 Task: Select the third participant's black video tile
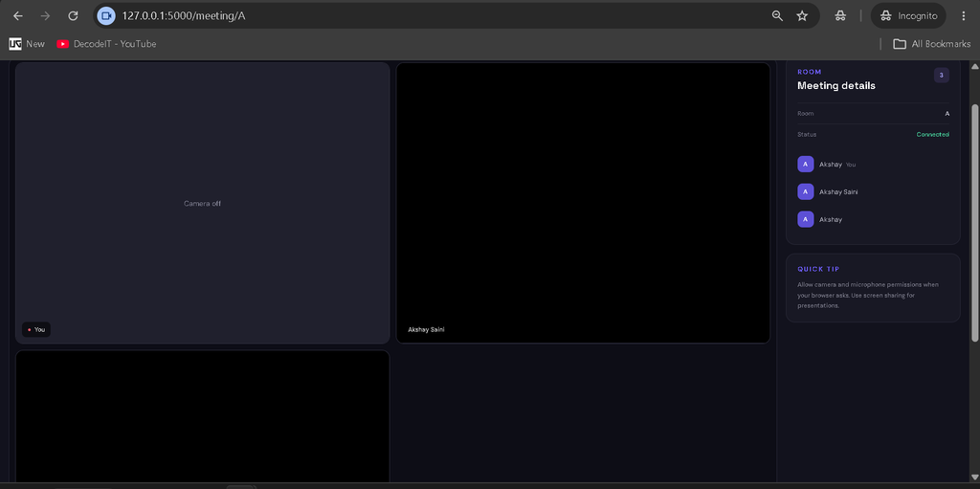point(203,416)
